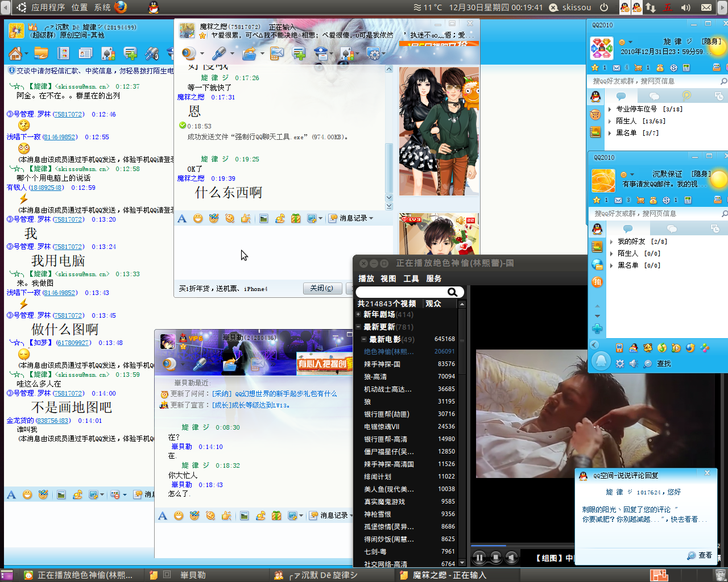The image size is (728, 582).
Task: Click message input area in 魔秣之戀 chat
Action: coord(283,252)
